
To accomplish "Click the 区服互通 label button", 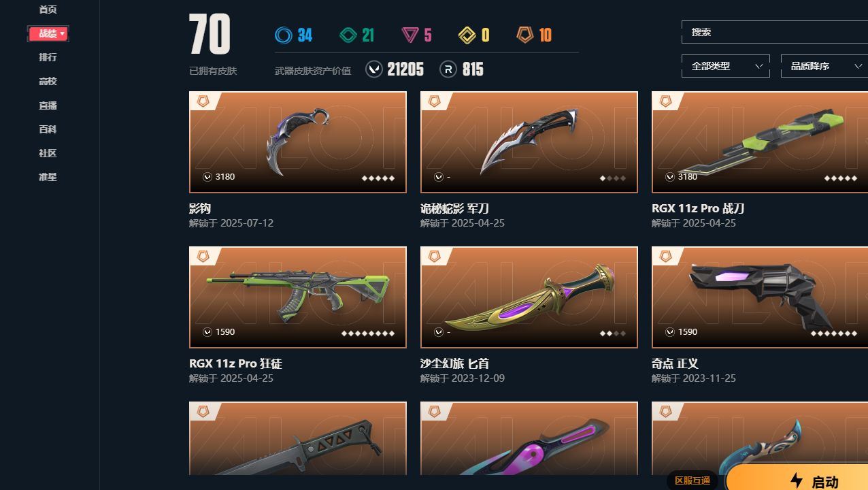I will point(692,480).
